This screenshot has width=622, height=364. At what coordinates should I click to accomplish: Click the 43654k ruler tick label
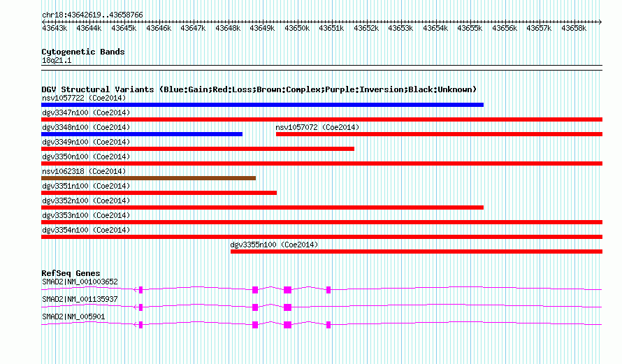click(x=435, y=28)
